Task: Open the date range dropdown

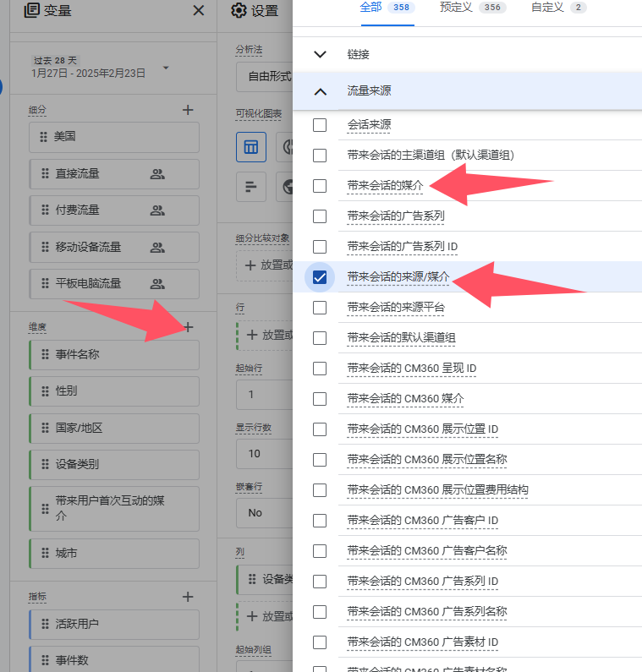Action: (x=166, y=68)
